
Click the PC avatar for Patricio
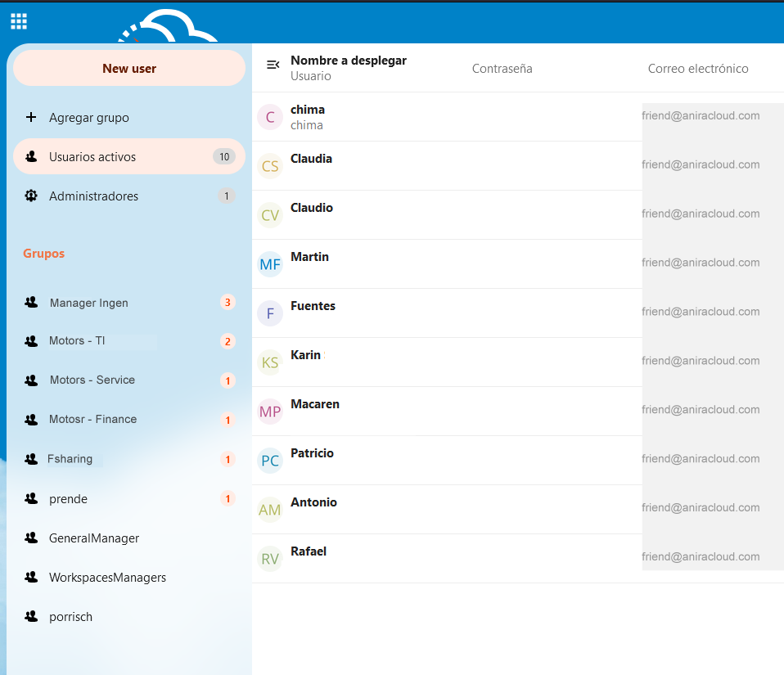[x=270, y=461]
